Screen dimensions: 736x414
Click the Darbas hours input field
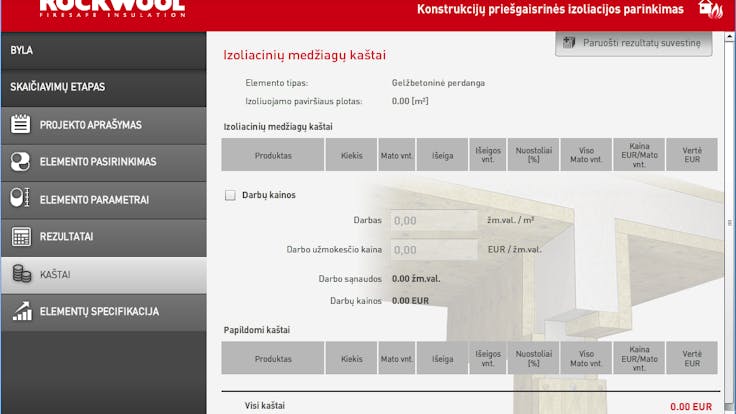tap(434, 220)
